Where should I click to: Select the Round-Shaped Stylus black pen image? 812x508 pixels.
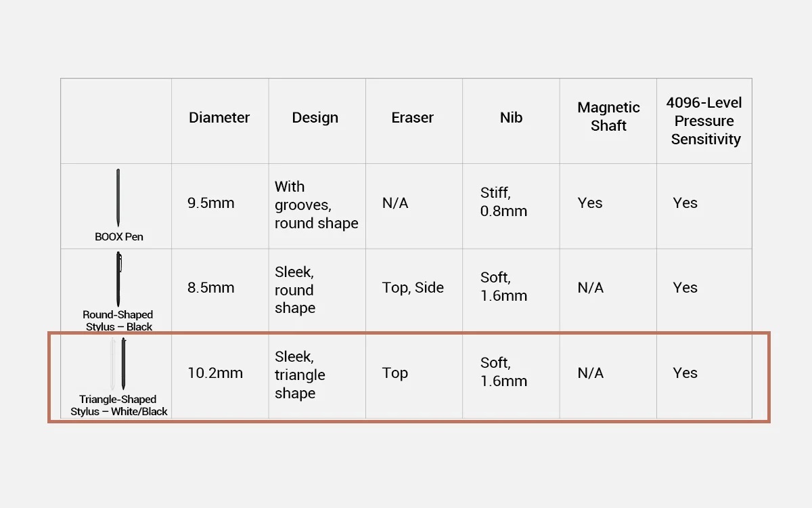point(119,279)
